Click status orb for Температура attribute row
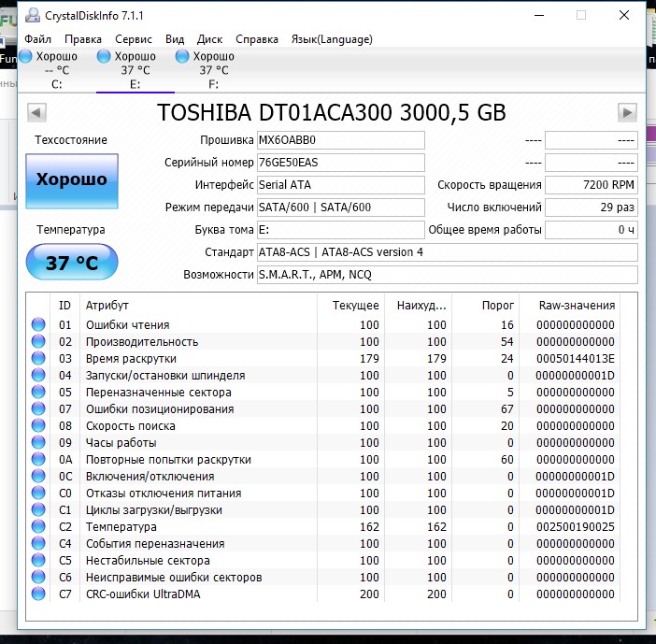The width and height of the screenshot is (656, 644). pos(38,526)
